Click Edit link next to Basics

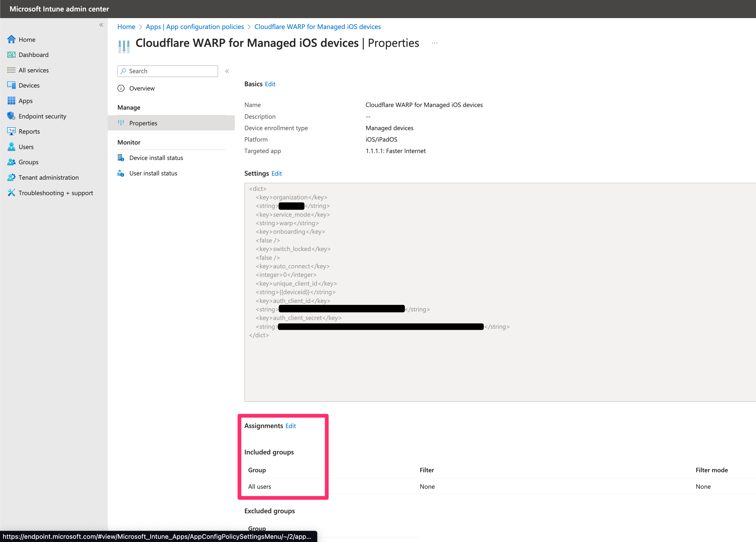coord(270,84)
